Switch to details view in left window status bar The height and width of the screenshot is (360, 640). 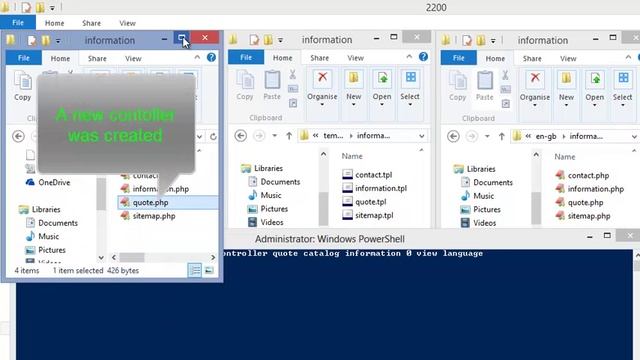click(195, 270)
